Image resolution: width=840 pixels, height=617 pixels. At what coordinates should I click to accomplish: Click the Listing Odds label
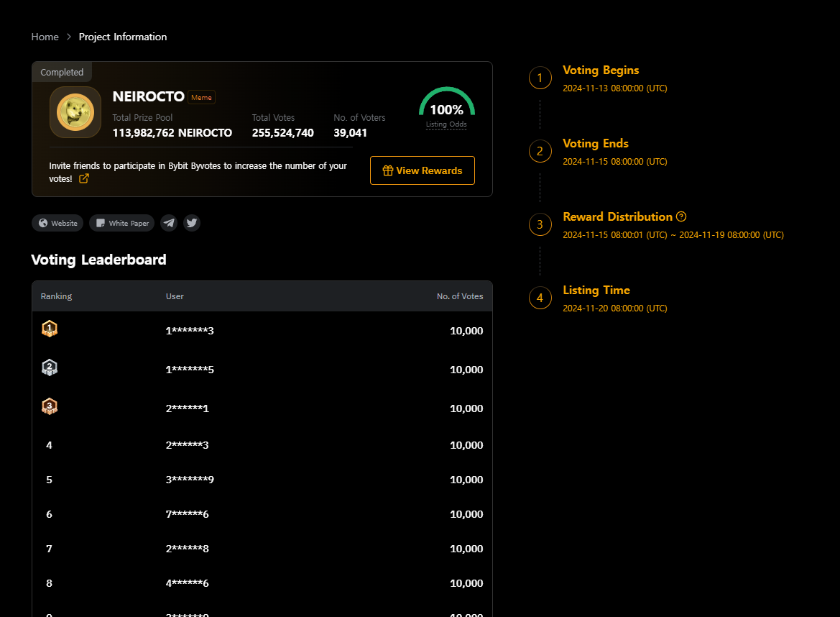(x=446, y=124)
